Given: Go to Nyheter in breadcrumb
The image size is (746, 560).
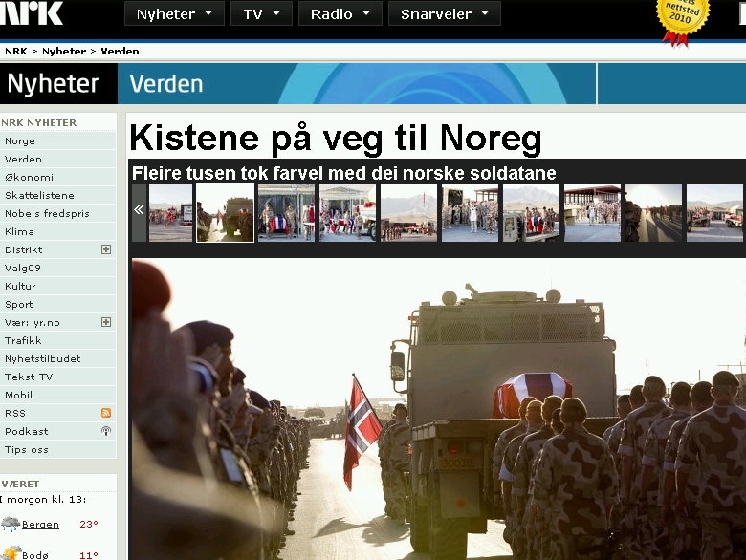Looking at the screenshot, I should 64,51.
